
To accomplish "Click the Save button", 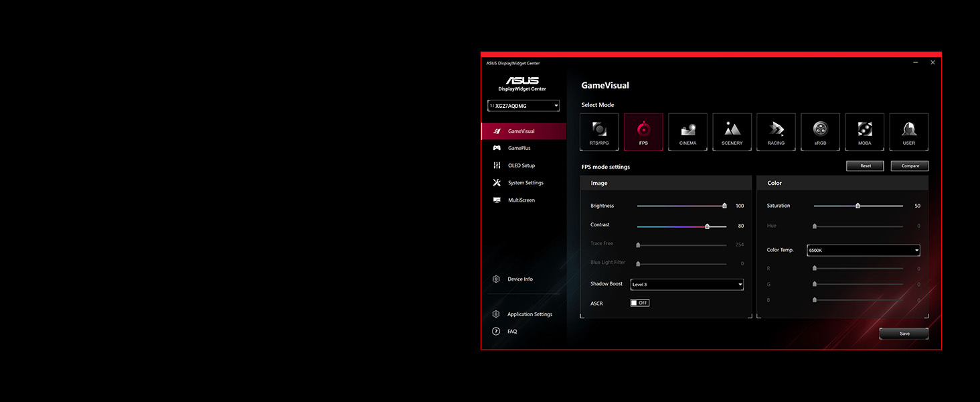I will point(904,334).
